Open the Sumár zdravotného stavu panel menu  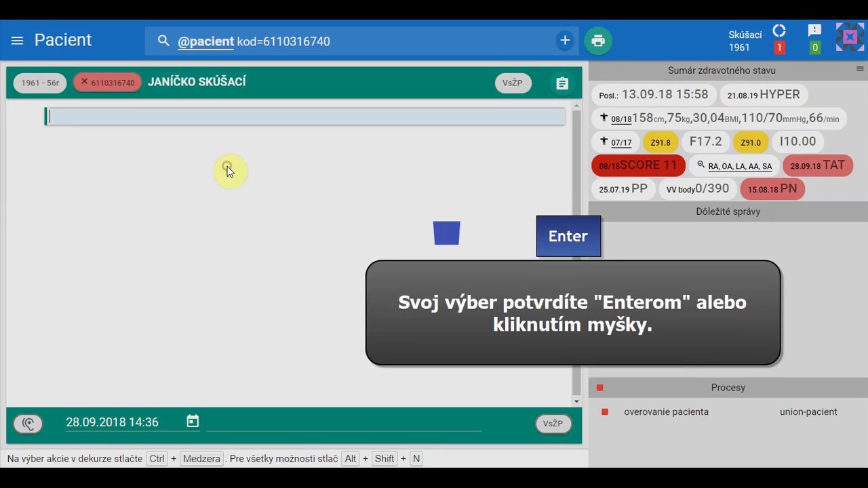(x=860, y=70)
